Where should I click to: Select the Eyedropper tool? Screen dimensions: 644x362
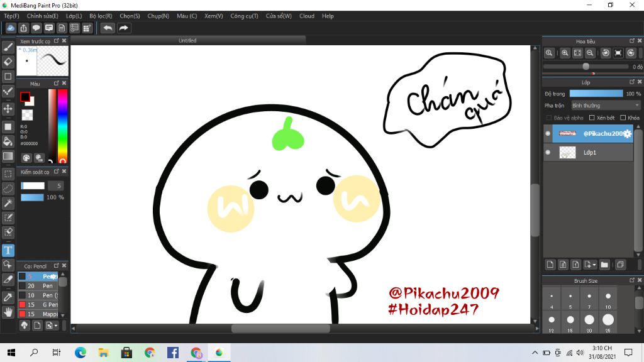point(8,297)
